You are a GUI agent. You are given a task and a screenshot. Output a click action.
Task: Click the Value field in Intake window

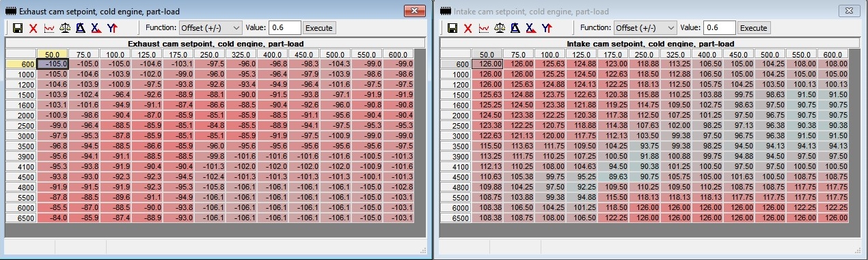tap(720, 28)
